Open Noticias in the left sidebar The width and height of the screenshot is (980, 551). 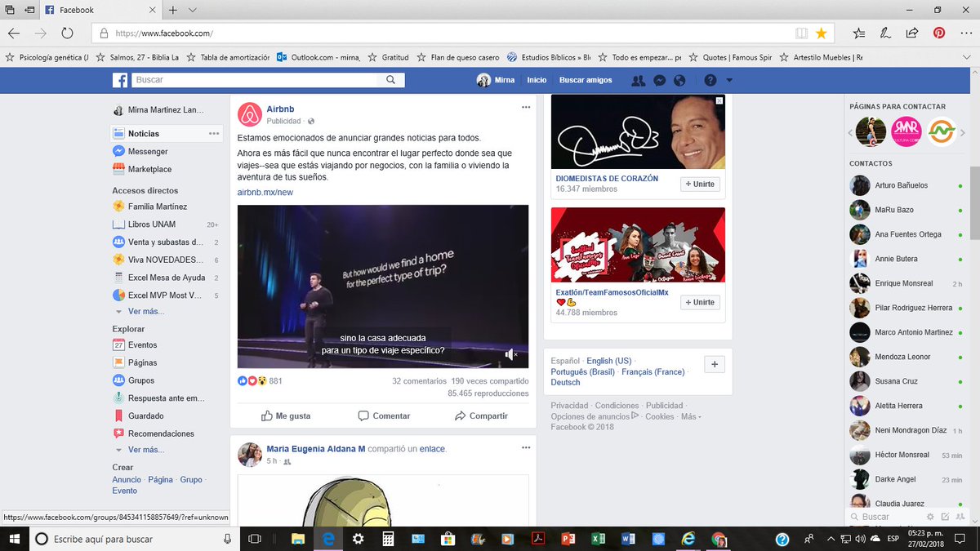pos(167,133)
